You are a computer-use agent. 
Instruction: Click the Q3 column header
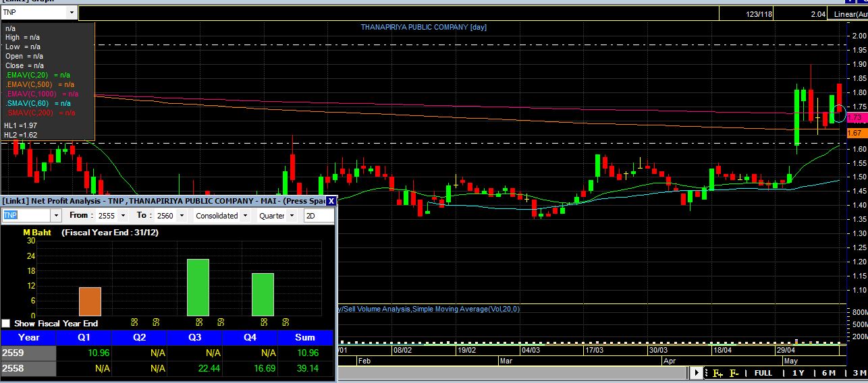coord(195,337)
